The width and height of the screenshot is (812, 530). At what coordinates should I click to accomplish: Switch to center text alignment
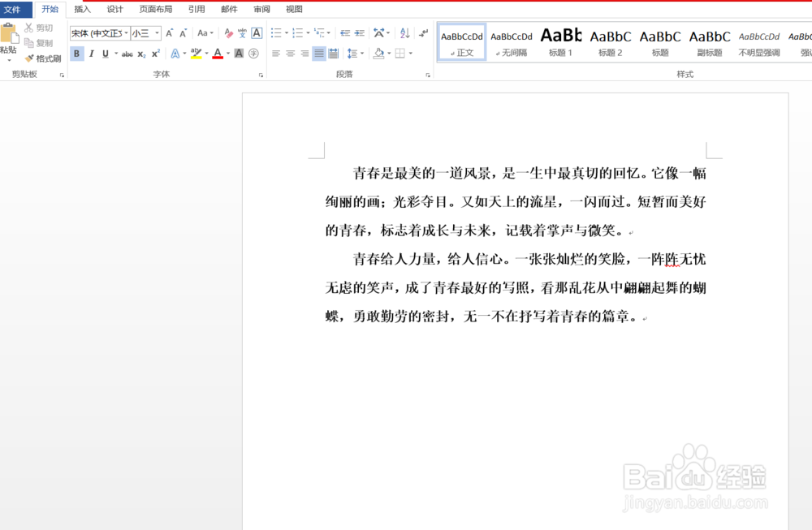(288, 53)
